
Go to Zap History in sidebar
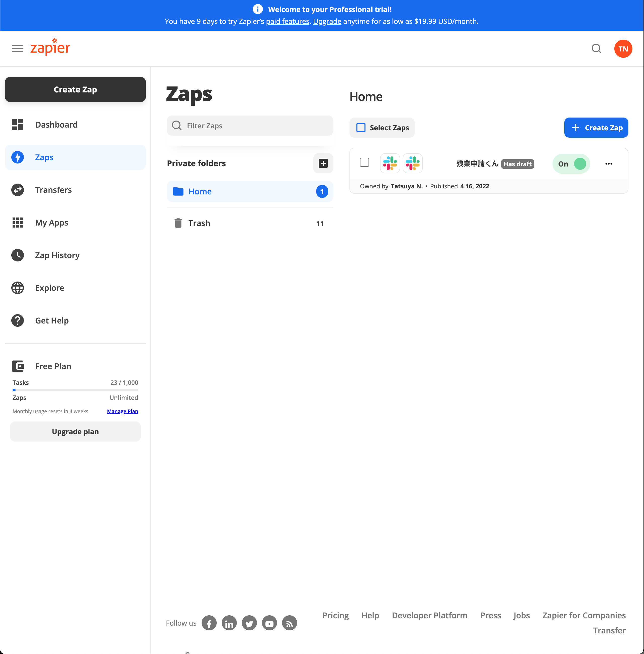point(57,255)
